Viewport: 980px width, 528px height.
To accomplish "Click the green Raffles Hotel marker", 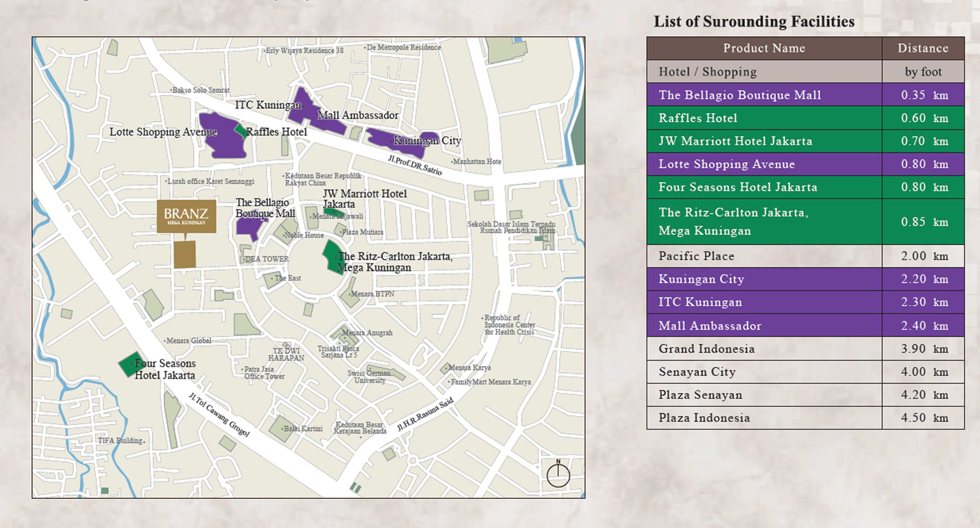I will click(241, 131).
